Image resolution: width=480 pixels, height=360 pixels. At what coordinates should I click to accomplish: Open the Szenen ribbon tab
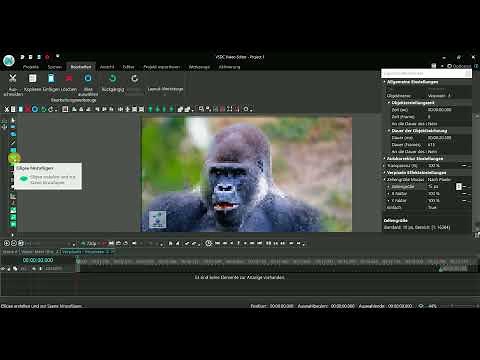[x=55, y=67]
